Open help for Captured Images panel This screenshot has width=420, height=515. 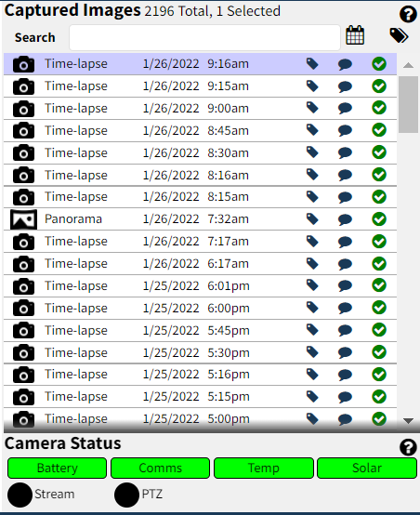pyautogui.click(x=408, y=15)
